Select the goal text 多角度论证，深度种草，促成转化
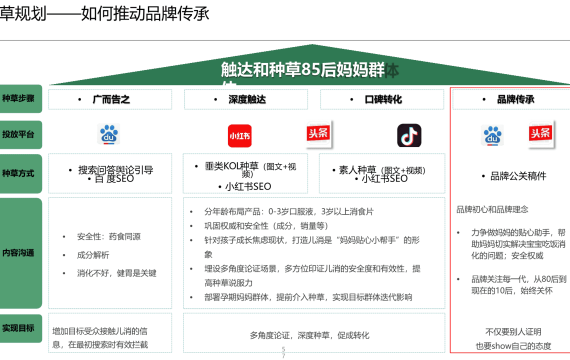The height and width of the screenshot is (360, 570). click(x=309, y=335)
